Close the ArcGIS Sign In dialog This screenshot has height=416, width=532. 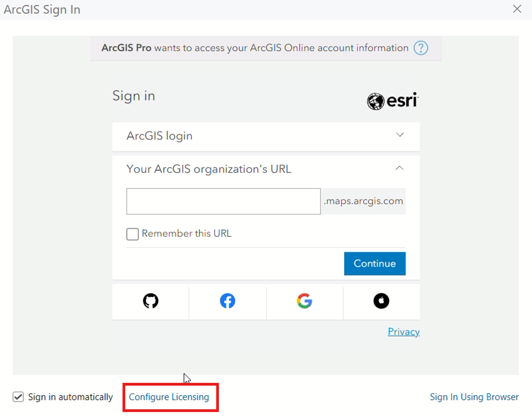click(517, 9)
